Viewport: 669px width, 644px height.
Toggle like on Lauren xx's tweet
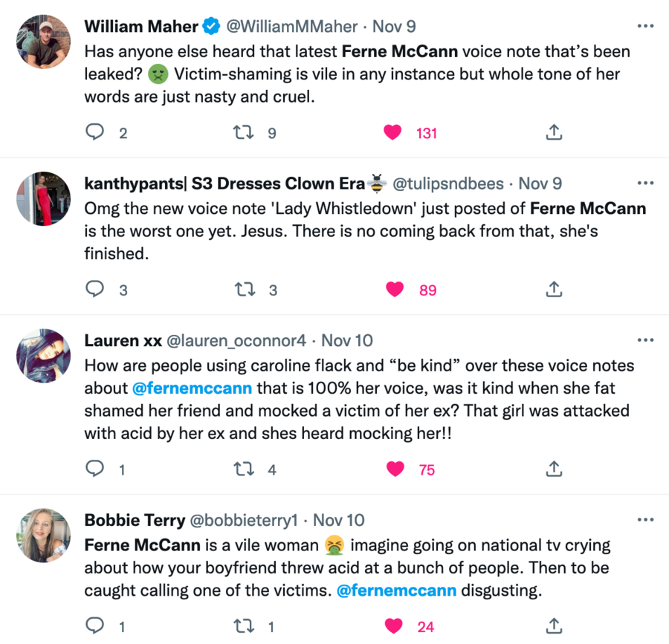[x=395, y=469]
